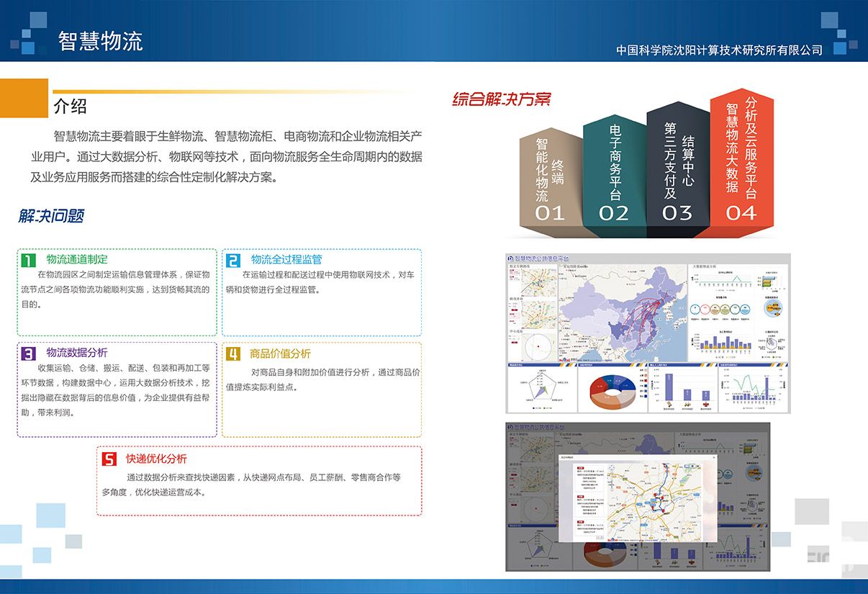This screenshot has height=594, width=868.
Task: Click the company name 中国科学院沈阳计算技术研究所有限公司
Action: [719, 50]
